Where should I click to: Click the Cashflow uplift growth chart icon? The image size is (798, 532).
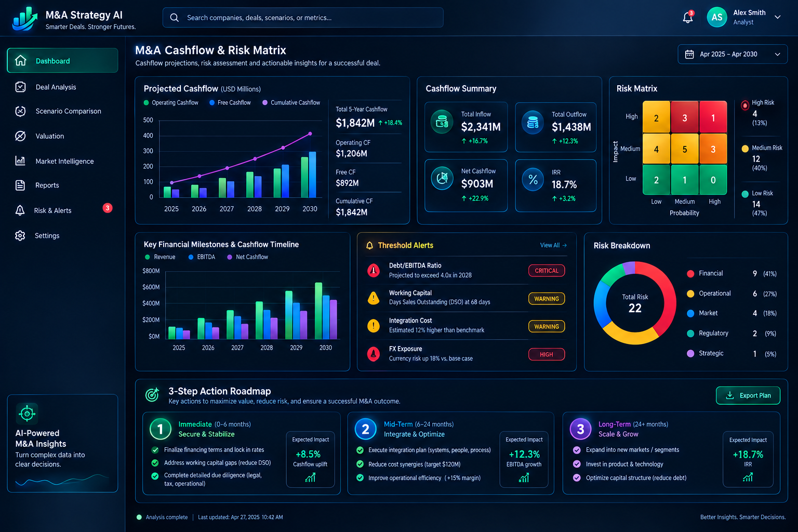coord(310,477)
